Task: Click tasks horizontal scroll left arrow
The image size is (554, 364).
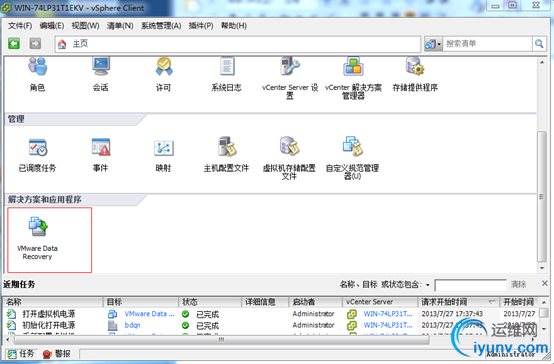Action: (x=7, y=340)
